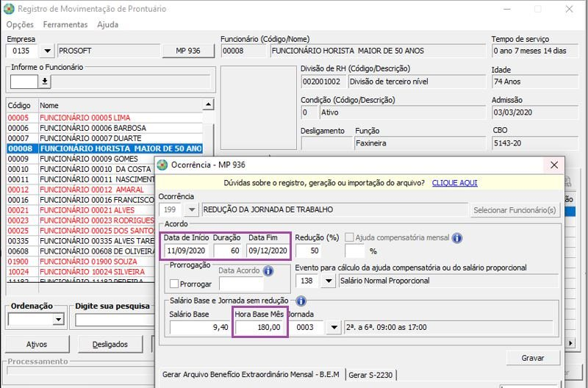Click info icon for Salário Base e Jornada
Screen dimensions: 588x388
tap(301, 301)
